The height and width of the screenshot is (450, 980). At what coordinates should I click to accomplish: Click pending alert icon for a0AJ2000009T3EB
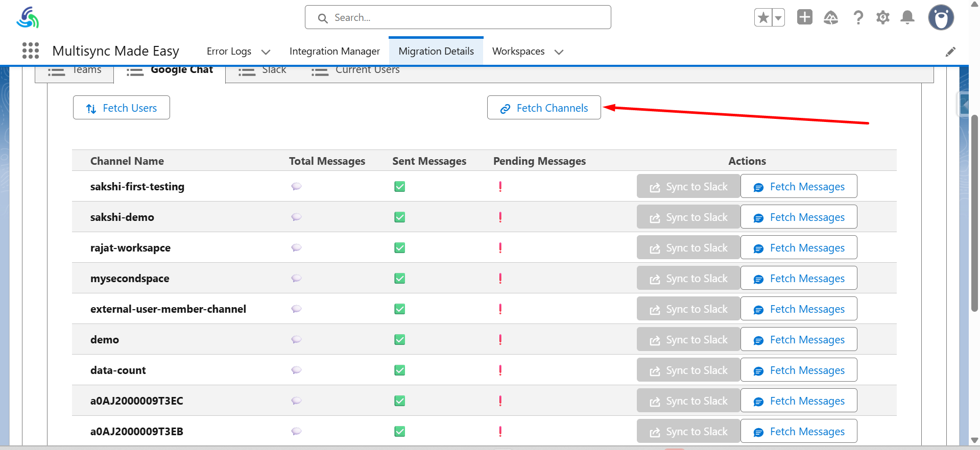click(x=500, y=432)
